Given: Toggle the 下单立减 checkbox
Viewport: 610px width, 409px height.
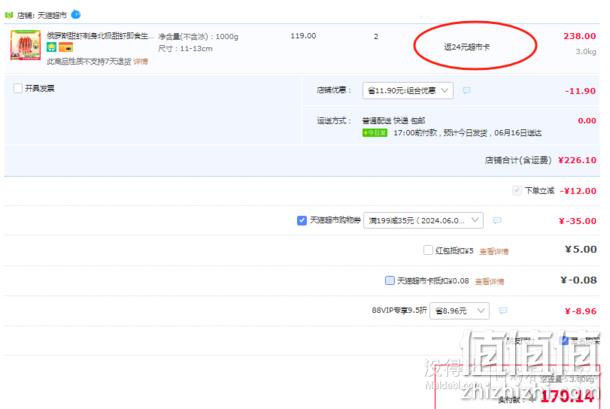Looking at the screenshot, I should [x=516, y=191].
